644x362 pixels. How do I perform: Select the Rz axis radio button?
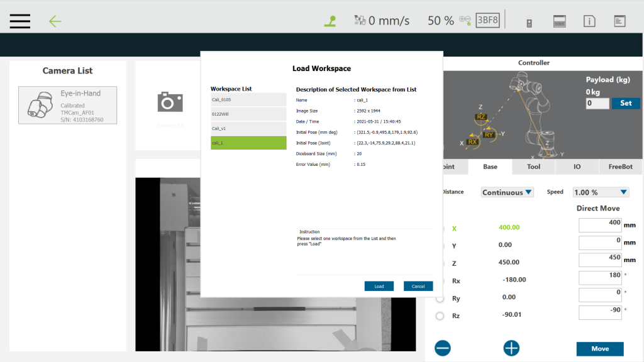pos(440,315)
